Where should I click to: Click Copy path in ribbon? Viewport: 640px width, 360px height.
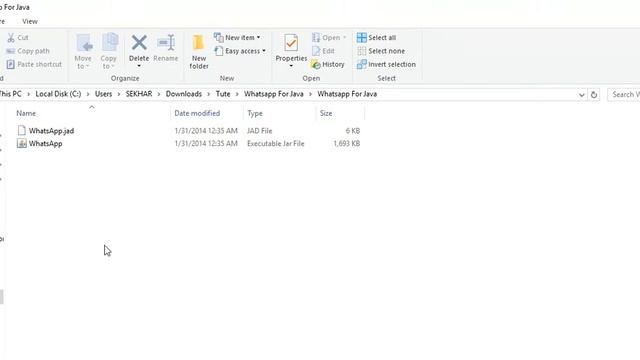(28, 51)
